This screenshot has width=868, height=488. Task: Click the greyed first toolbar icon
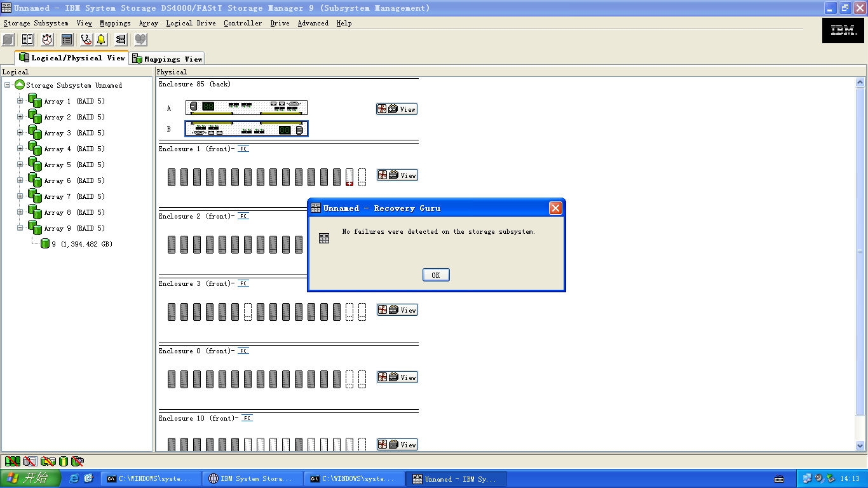8,39
